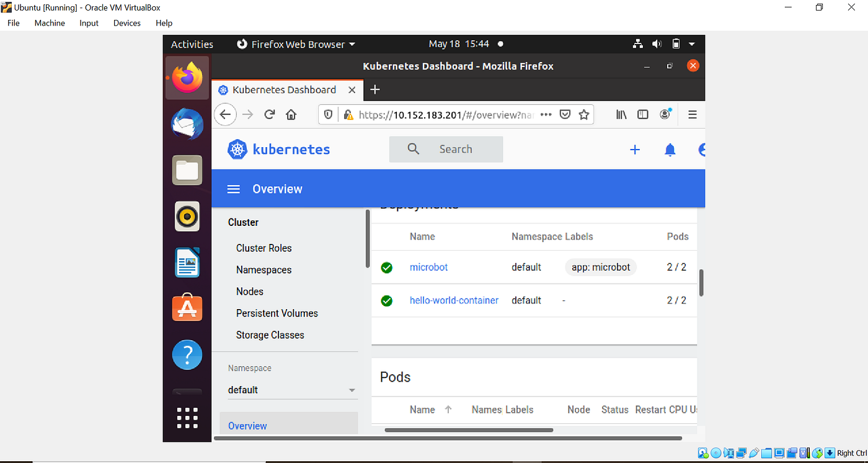Open the Firefox Library icon

621,114
